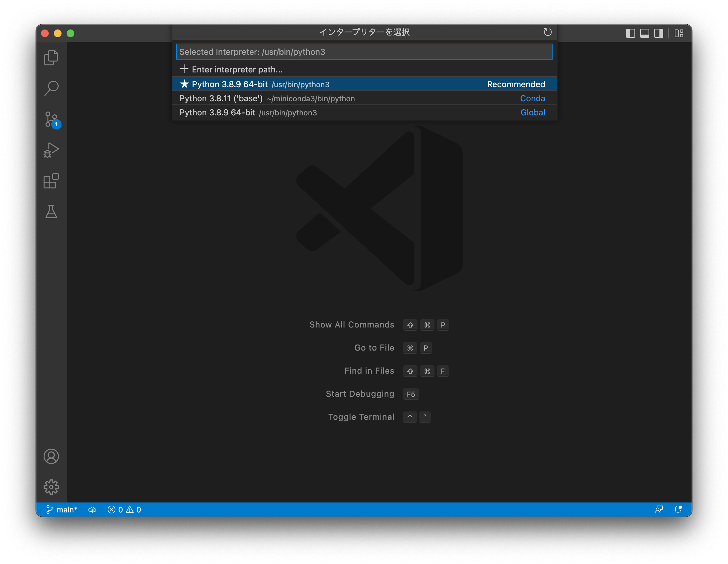This screenshot has width=728, height=564.
Task: Toggle the bottom panel layout icon
Action: (x=644, y=33)
